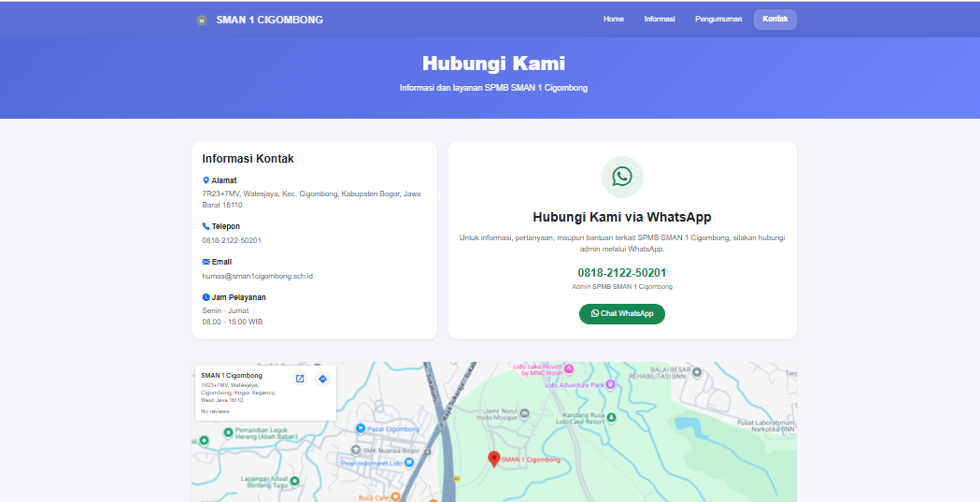980x502 pixels.
Task: Click the Pearl Indomaret Lido map marker
Action: pyautogui.click(x=409, y=463)
